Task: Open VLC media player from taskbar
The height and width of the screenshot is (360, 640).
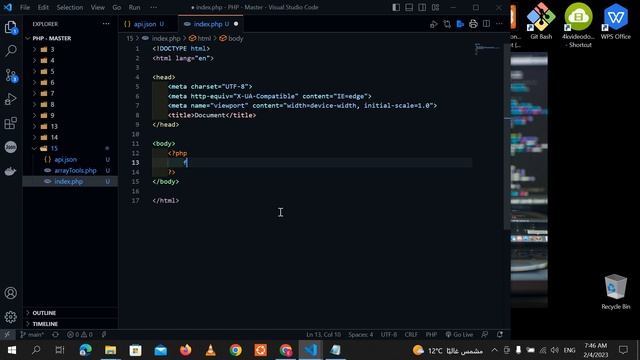Action: [211, 350]
